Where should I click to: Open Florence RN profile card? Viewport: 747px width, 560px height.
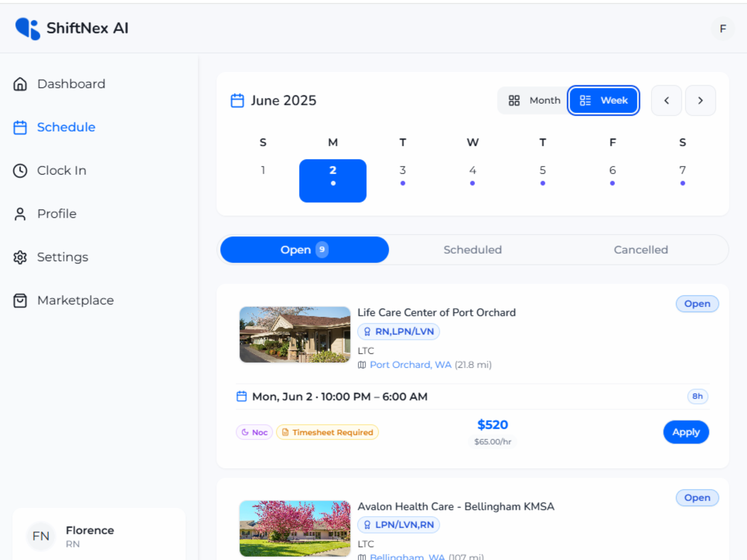99,534
